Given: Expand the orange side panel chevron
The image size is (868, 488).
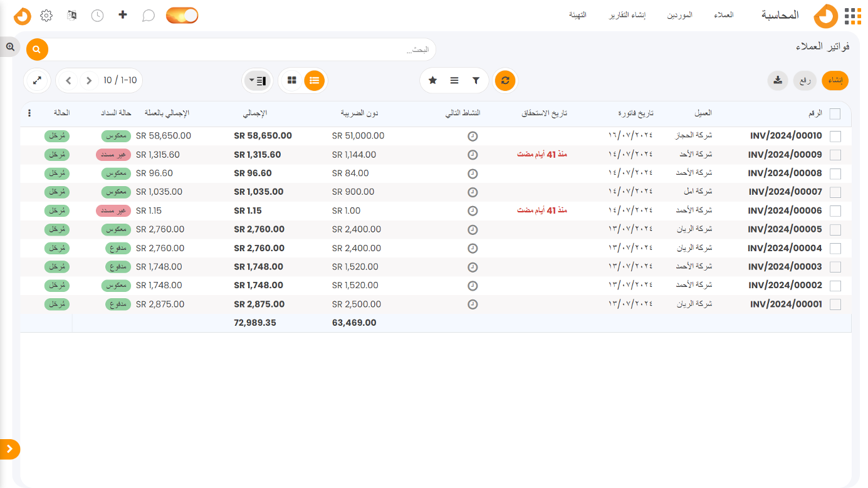Looking at the screenshot, I should click(9, 449).
